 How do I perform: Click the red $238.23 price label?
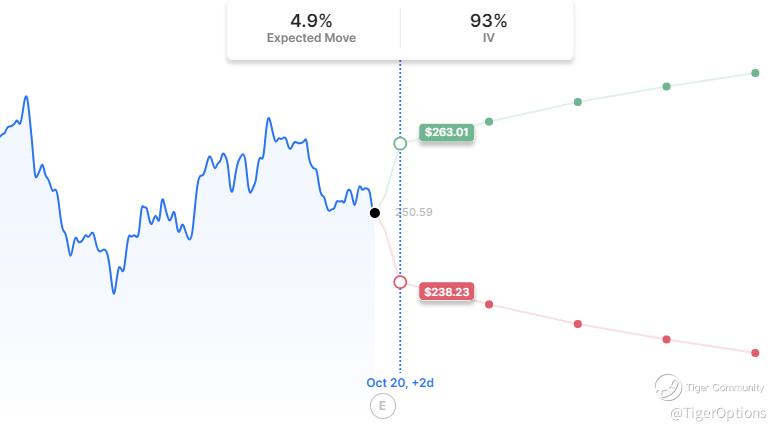point(446,293)
